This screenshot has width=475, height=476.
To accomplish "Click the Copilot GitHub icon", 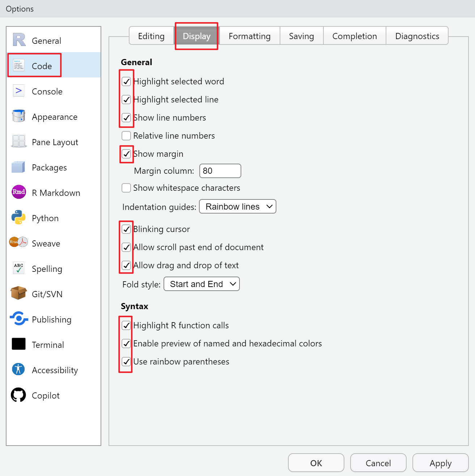I will pos(19,395).
